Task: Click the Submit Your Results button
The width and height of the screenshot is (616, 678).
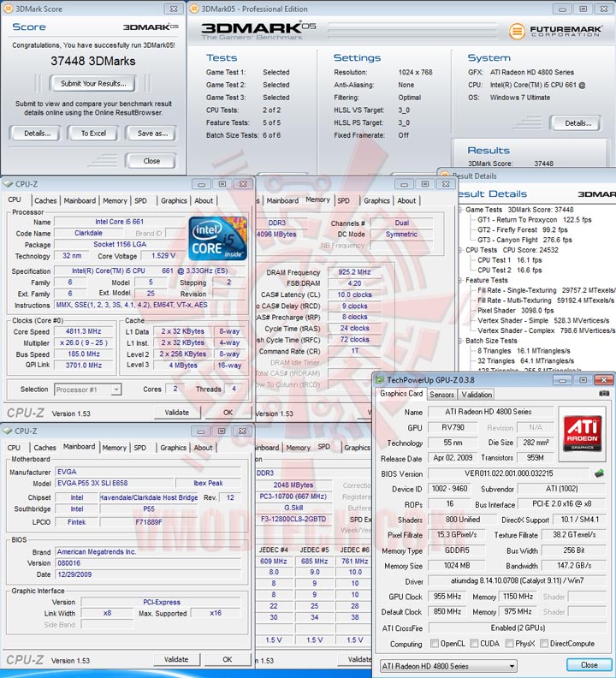Action: click(93, 83)
